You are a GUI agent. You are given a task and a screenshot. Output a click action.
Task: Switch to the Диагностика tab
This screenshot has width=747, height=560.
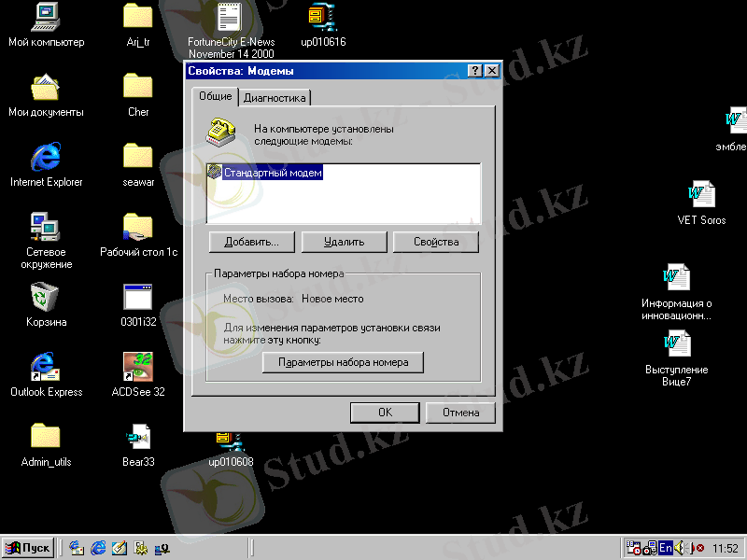pos(275,98)
